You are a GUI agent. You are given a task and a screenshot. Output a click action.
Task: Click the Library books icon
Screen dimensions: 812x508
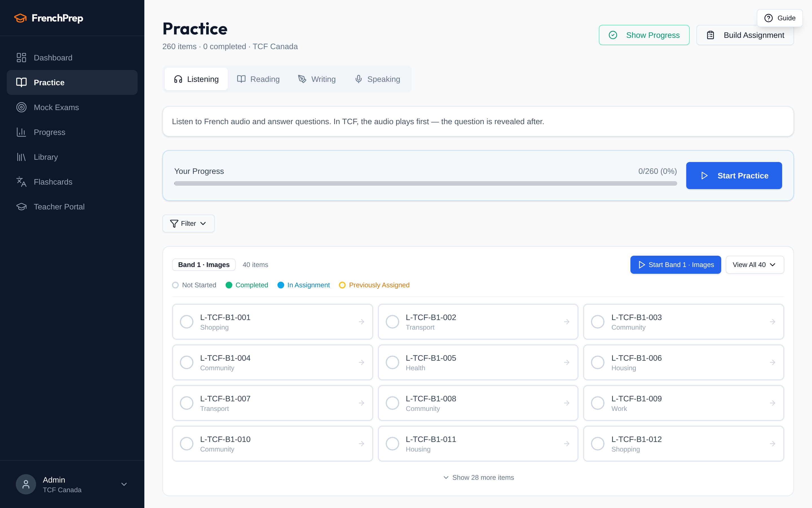pyautogui.click(x=21, y=157)
